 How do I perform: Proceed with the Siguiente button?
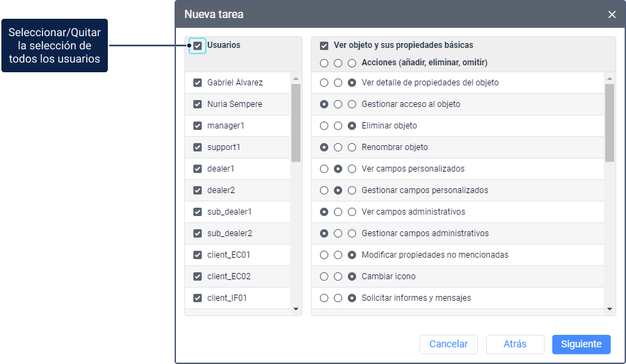[581, 345]
